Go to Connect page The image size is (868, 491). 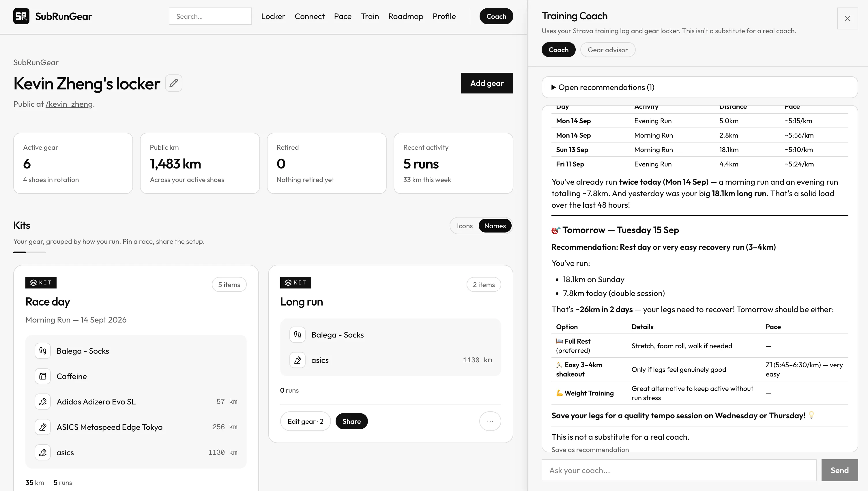[310, 16]
